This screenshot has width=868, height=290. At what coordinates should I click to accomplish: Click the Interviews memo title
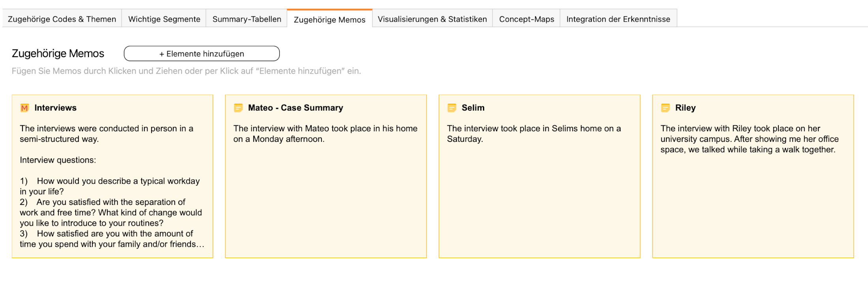coord(55,108)
